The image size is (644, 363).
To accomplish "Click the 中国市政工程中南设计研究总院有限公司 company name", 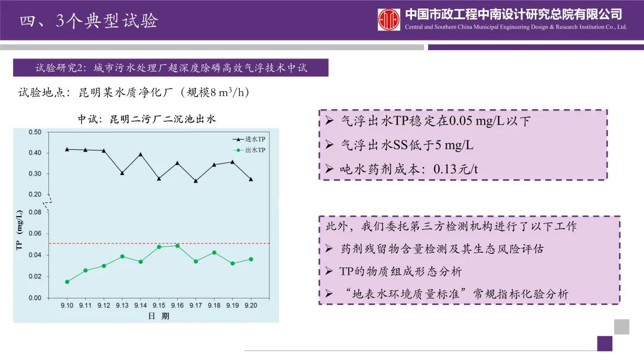I will 513,14.
